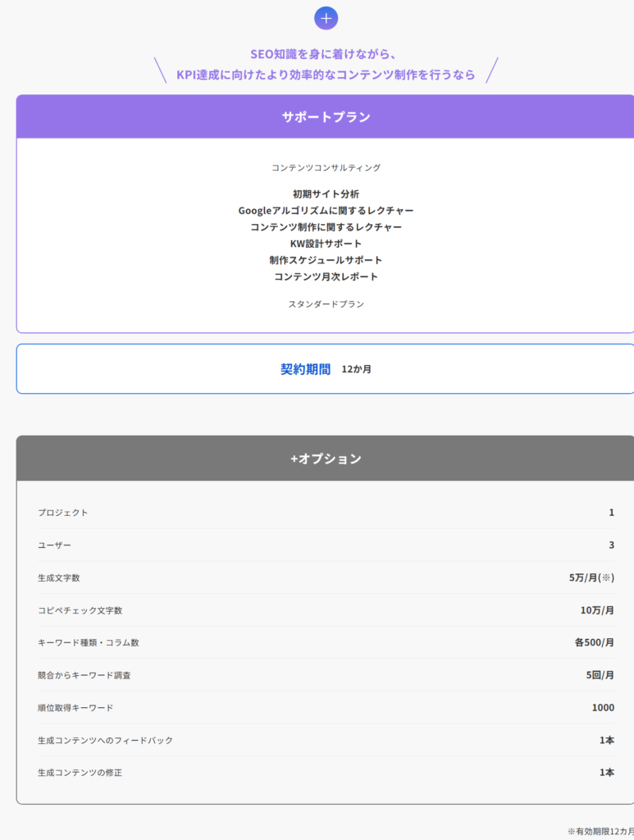Click the ユーザー row label
This screenshot has height=840, width=634.
click(x=54, y=546)
